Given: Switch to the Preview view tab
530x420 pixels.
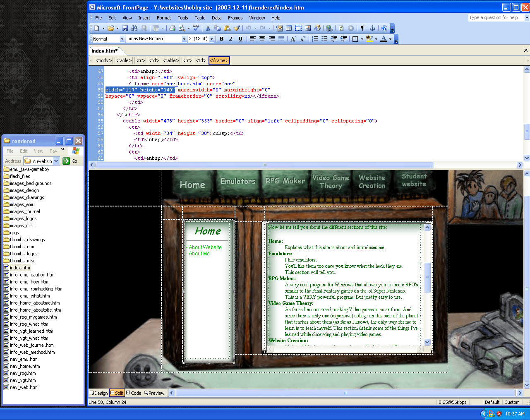Looking at the screenshot, I should (154, 393).
